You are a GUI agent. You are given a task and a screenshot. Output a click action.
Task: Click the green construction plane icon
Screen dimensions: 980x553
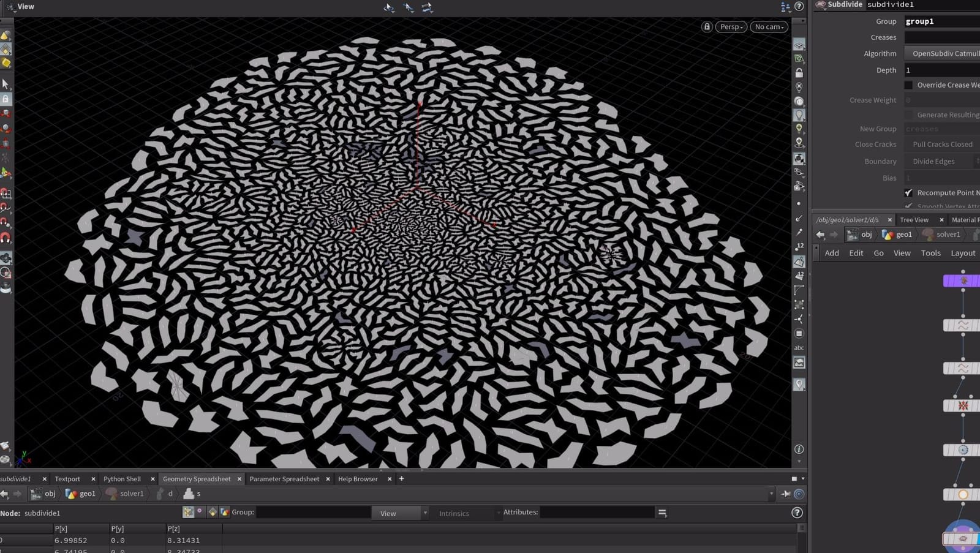tap(799, 59)
